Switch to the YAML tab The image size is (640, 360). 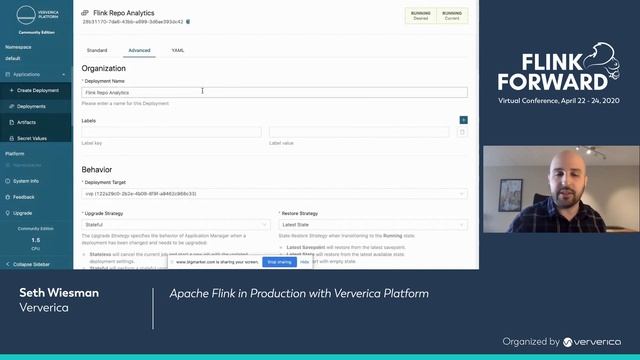(178, 50)
